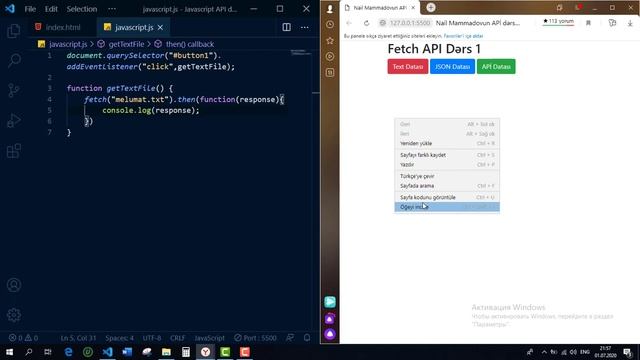640x360 pixels.
Task: Click the 113 yorum reviews indicator
Action: point(558,22)
